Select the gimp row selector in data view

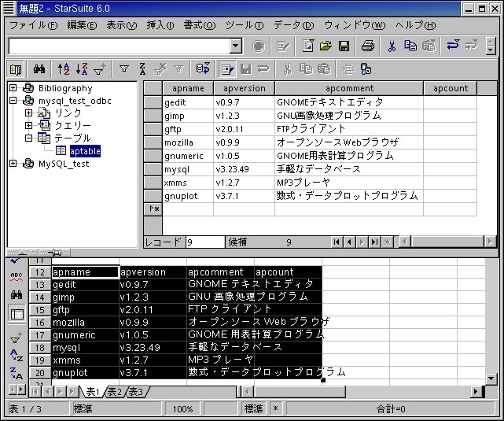point(153,116)
